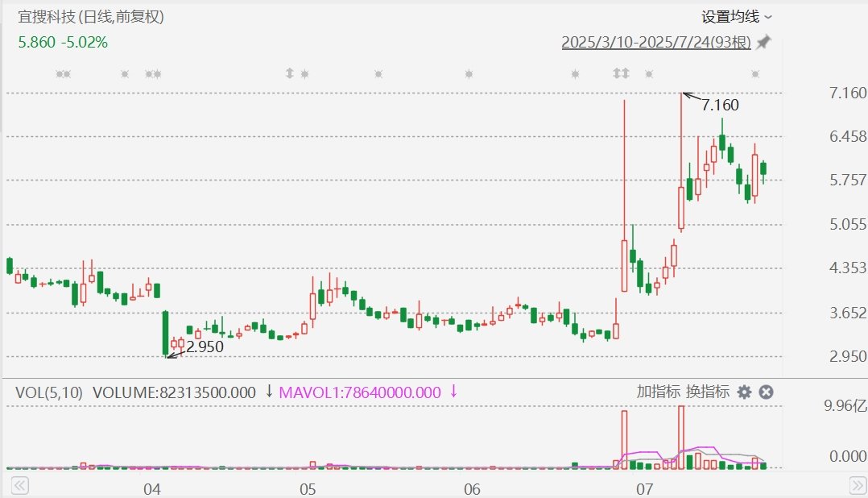
Task: Click the first star marker at far left
Action: point(60,74)
